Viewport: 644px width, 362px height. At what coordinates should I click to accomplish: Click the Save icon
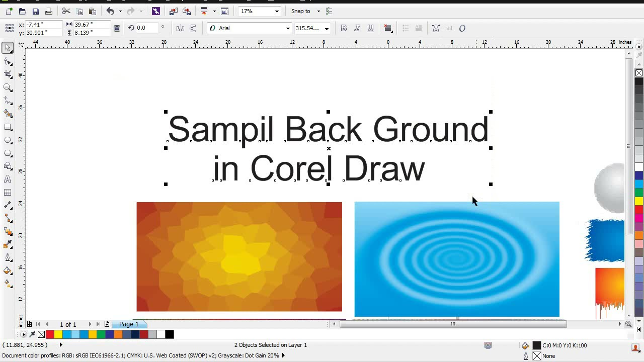point(35,11)
